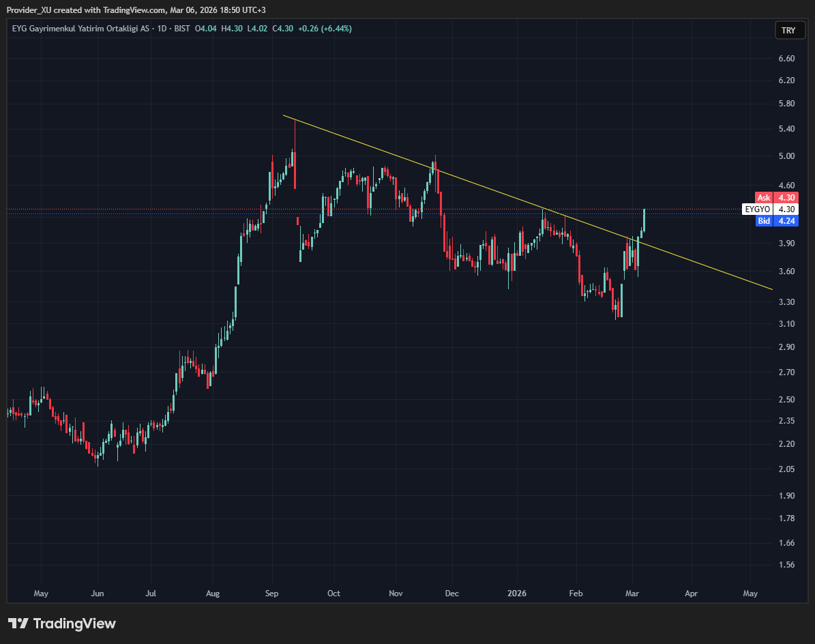Viewport: 815px width, 644px height.
Task: Click the 1.78 price axis label
Action: [786, 518]
